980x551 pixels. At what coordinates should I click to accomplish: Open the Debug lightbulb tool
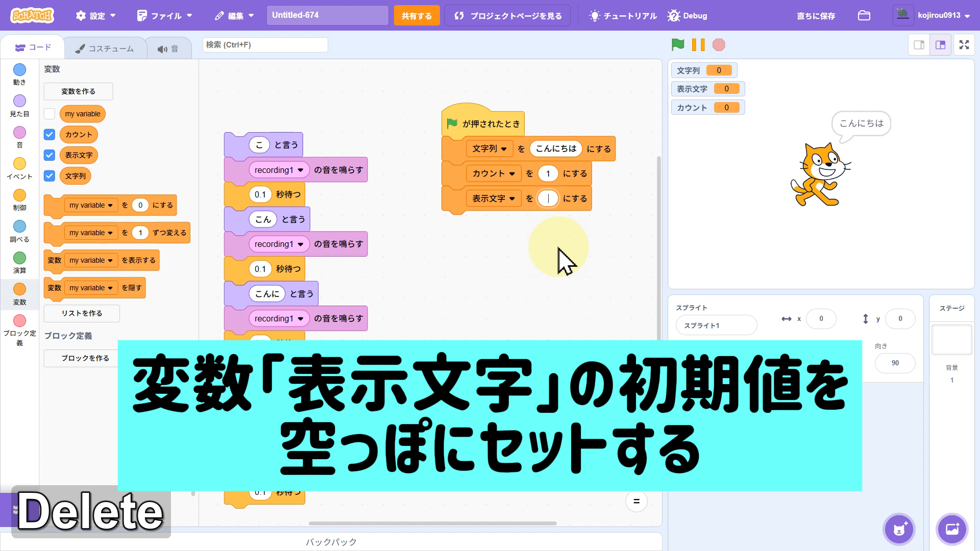(x=688, y=16)
